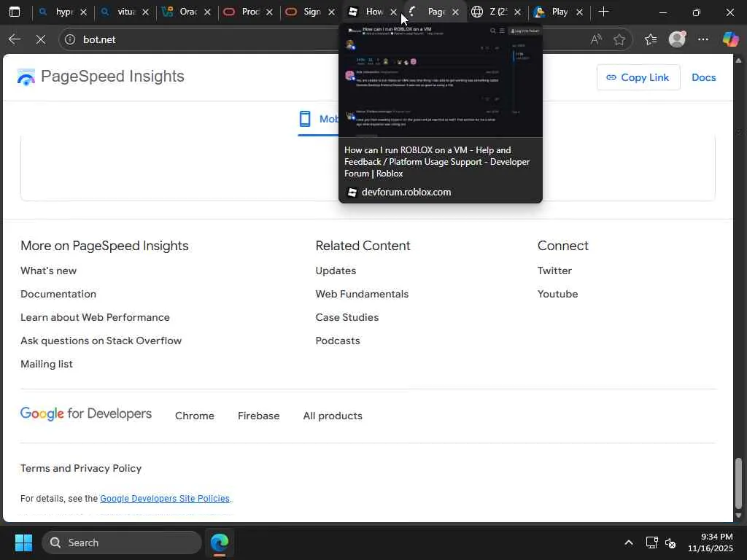Close the 'Sign' tab
Image resolution: width=747 pixels, height=560 pixels.
(332, 12)
